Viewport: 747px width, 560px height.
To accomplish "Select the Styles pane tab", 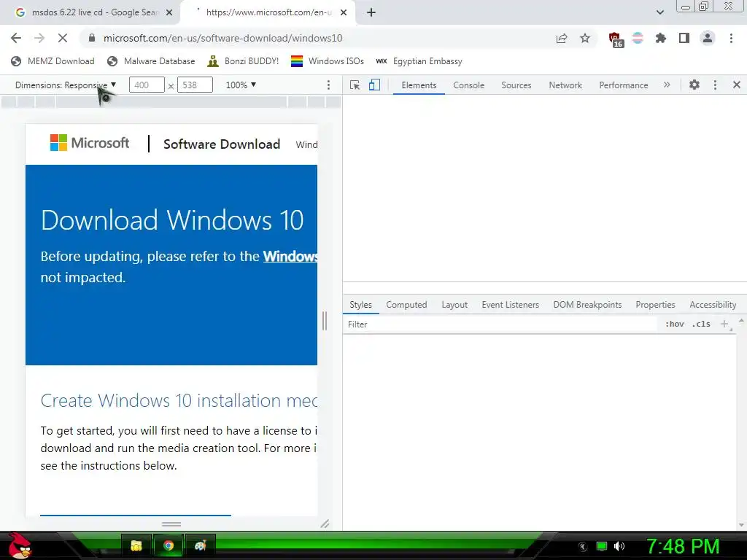I will tap(360, 305).
